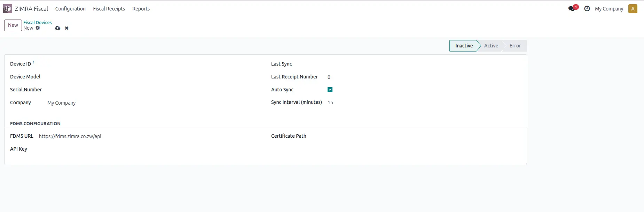Screen dimensions: 644x212
Task: Click the ZIMRA Fiscal app logo icon
Action: tap(8, 9)
